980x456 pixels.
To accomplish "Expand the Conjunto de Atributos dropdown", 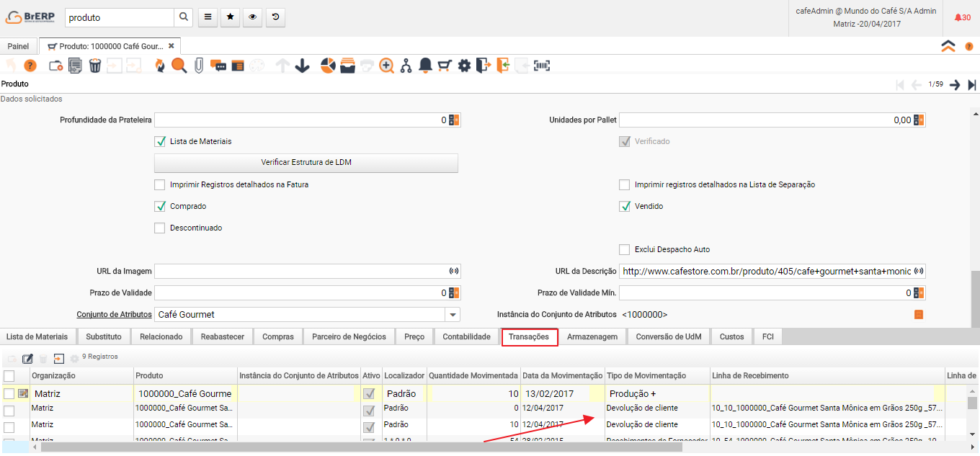I will pos(453,315).
